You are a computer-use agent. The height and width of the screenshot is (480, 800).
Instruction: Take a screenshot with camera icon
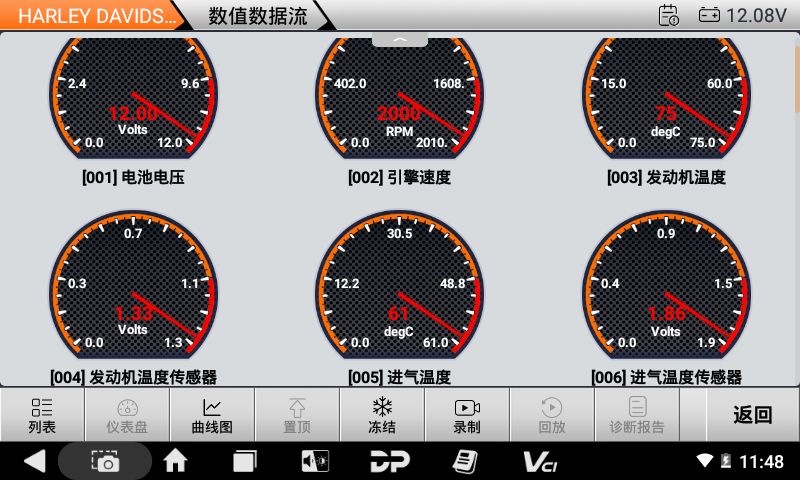point(105,461)
